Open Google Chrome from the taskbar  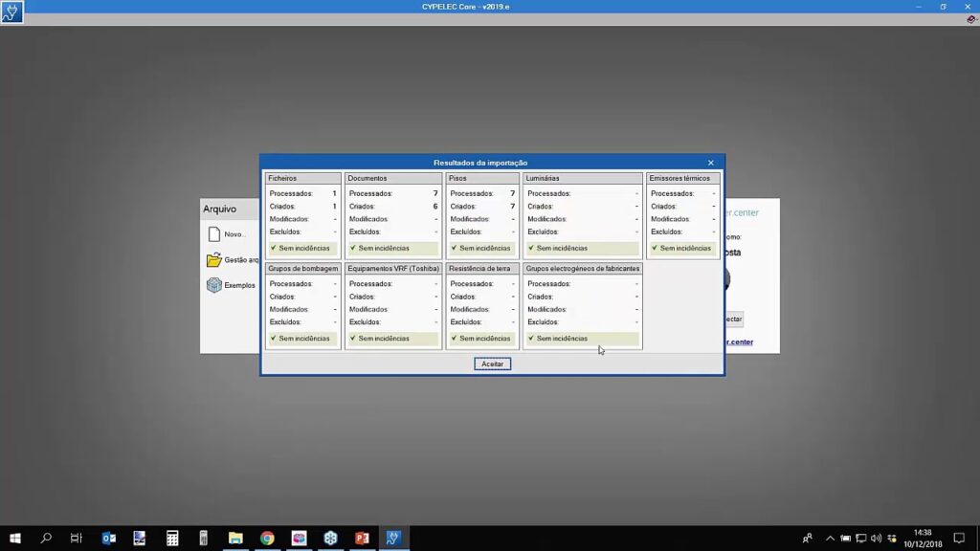267,539
